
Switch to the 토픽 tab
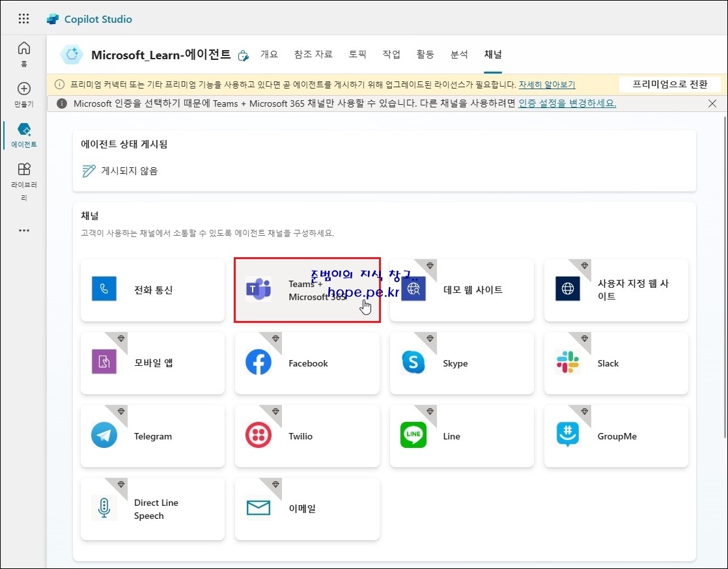pyautogui.click(x=357, y=54)
